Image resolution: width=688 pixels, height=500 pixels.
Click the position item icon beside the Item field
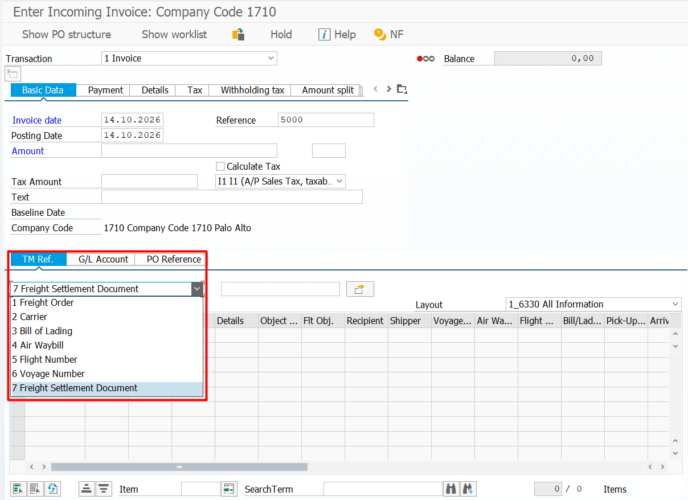229,489
